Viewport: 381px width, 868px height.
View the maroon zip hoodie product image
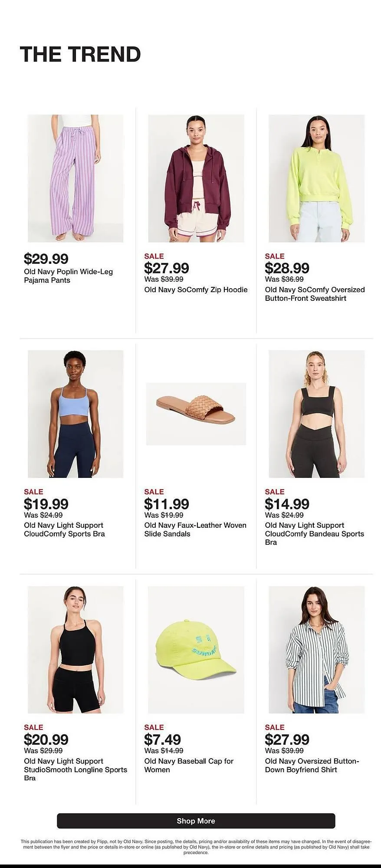click(x=196, y=178)
